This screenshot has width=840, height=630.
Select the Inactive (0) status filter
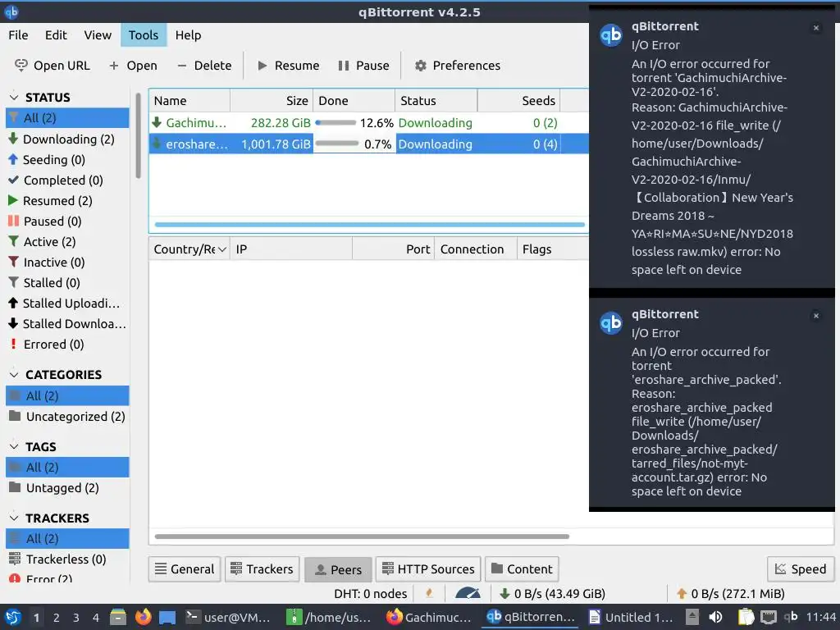click(67, 262)
